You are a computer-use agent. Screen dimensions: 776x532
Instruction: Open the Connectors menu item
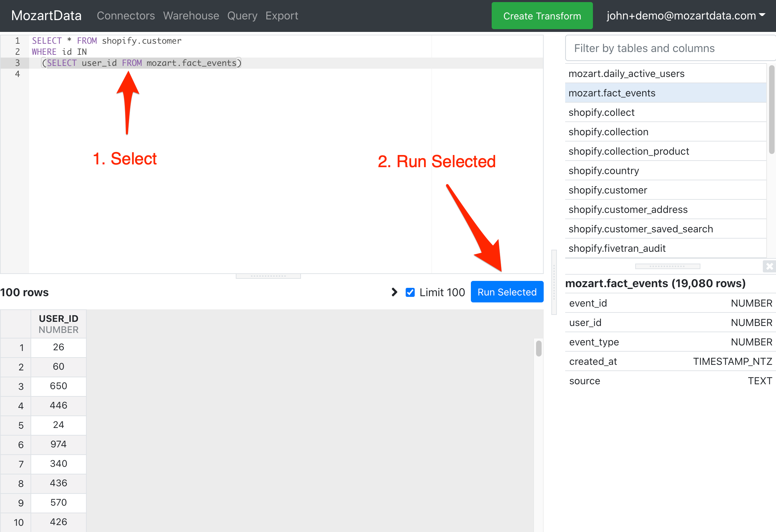point(126,16)
